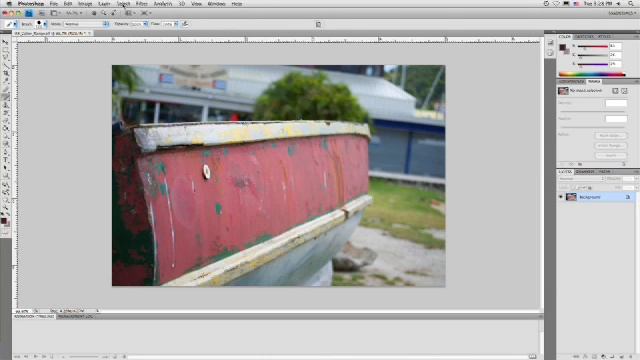Open Spotlight search in the menu bar

[631, 4]
